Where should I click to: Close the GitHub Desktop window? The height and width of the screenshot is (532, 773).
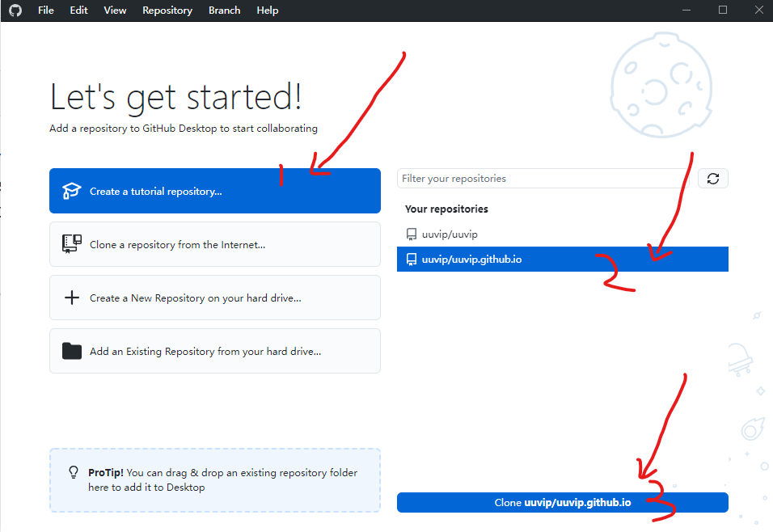click(x=758, y=11)
